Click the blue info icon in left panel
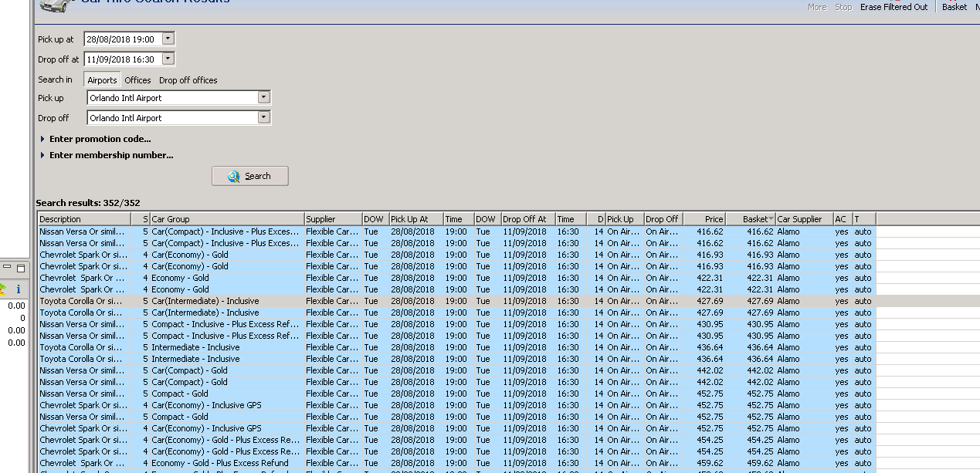Viewport: 980px width, 473px height. (x=19, y=289)
